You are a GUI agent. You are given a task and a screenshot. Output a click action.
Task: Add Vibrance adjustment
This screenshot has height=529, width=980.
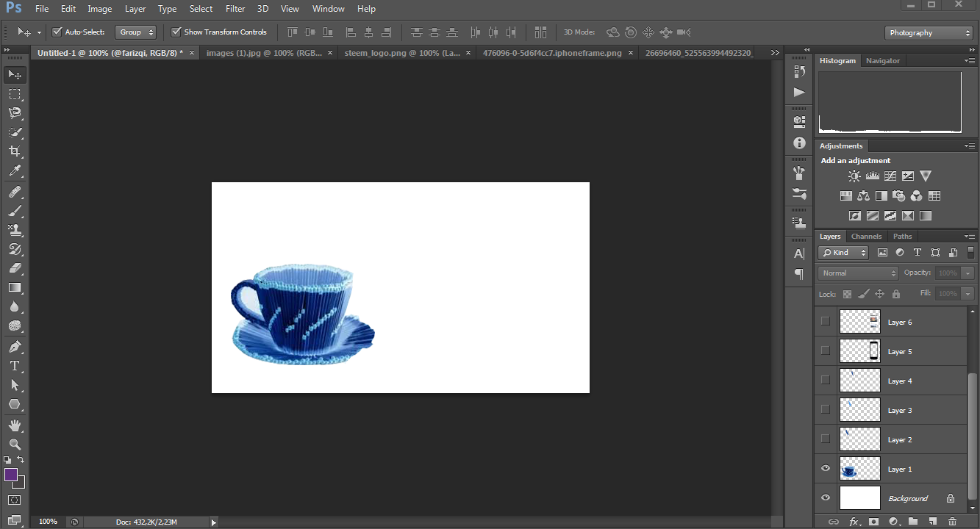click(926, 176)
